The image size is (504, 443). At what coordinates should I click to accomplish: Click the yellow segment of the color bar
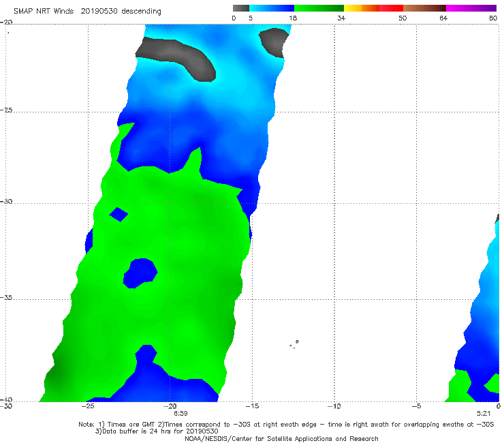click(353, 8)
